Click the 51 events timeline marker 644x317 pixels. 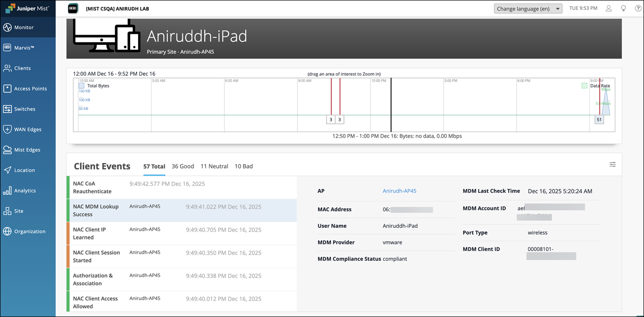coord(599,120)
